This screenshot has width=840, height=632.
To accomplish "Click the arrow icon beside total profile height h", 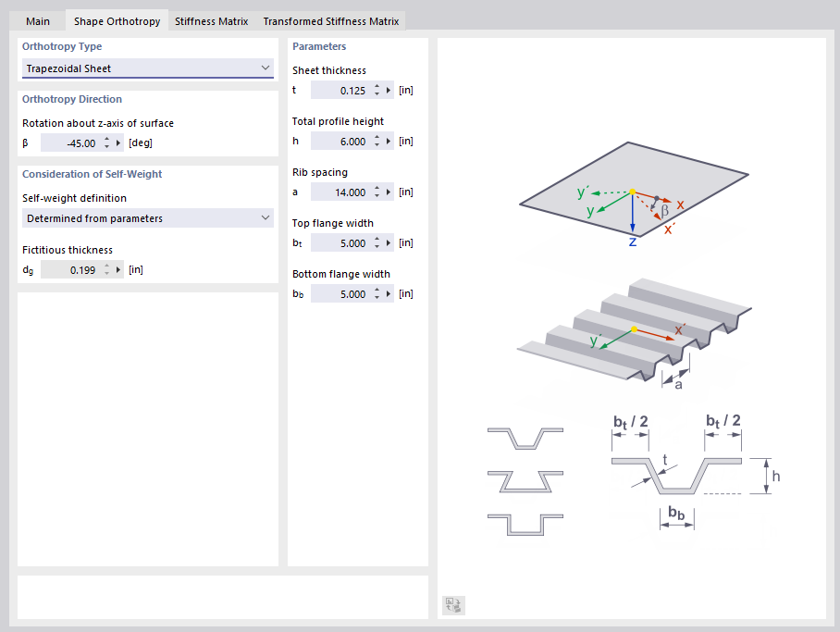I will click(388, 141).
